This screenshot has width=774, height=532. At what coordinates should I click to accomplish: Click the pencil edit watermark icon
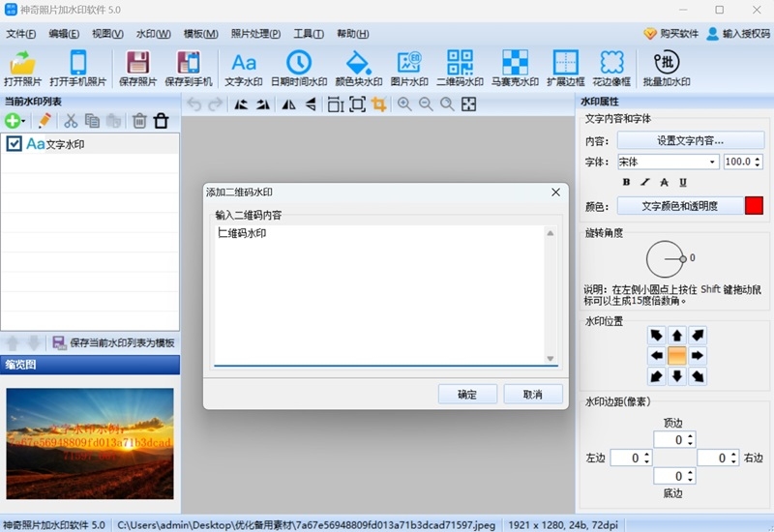(x=45, y=120)
